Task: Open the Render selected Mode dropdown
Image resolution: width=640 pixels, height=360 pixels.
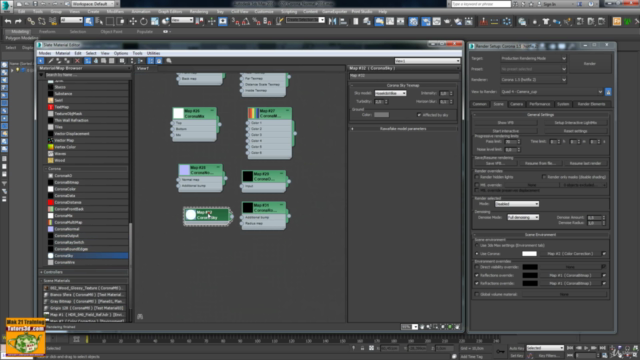Action: tap(517, 204)
